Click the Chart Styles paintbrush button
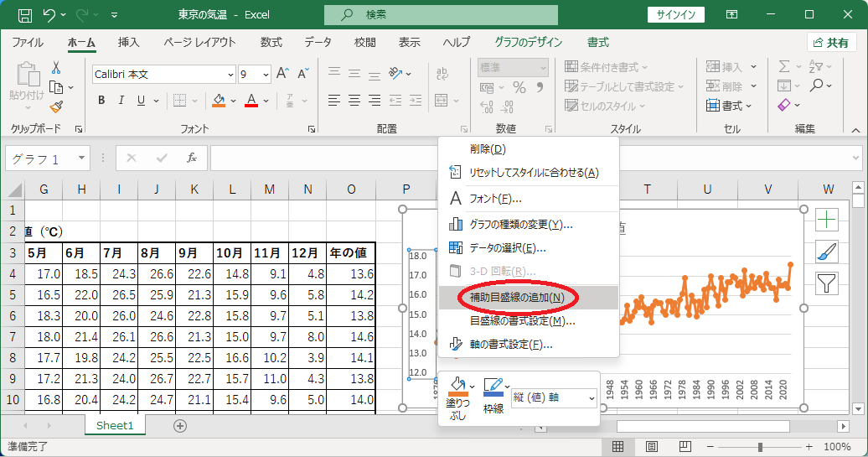This screenshot has width=868, height=457. [x=827, y=252]
